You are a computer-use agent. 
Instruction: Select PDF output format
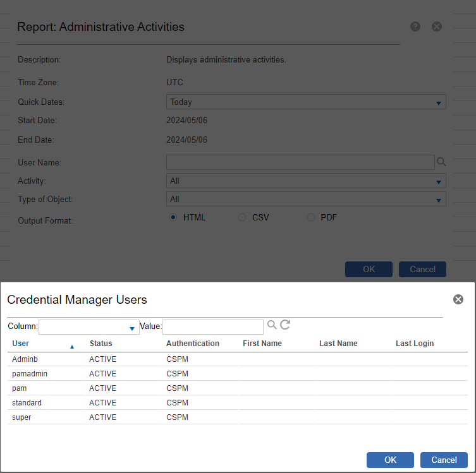(310, 217)
